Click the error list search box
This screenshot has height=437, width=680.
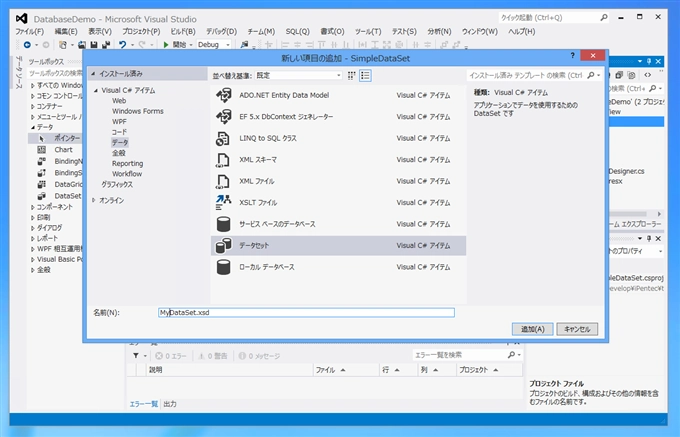point(460,355)
